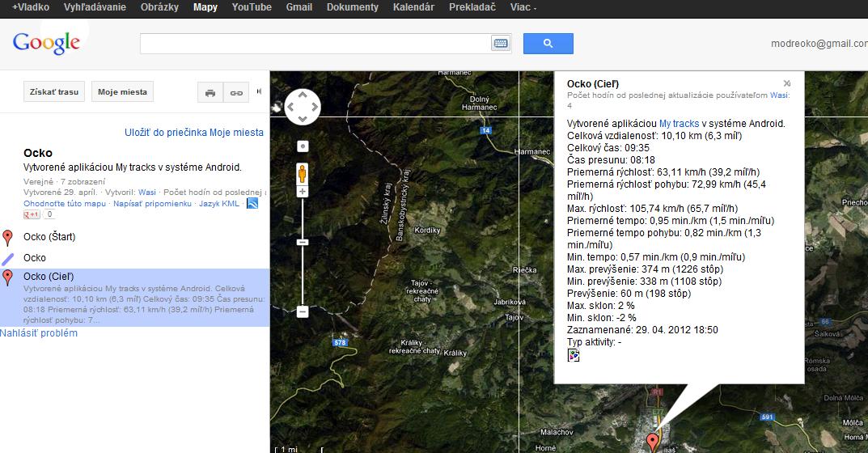Screen dimensions: 868x453
Task: Pan map down with arrow control
Action: (303, 119)
